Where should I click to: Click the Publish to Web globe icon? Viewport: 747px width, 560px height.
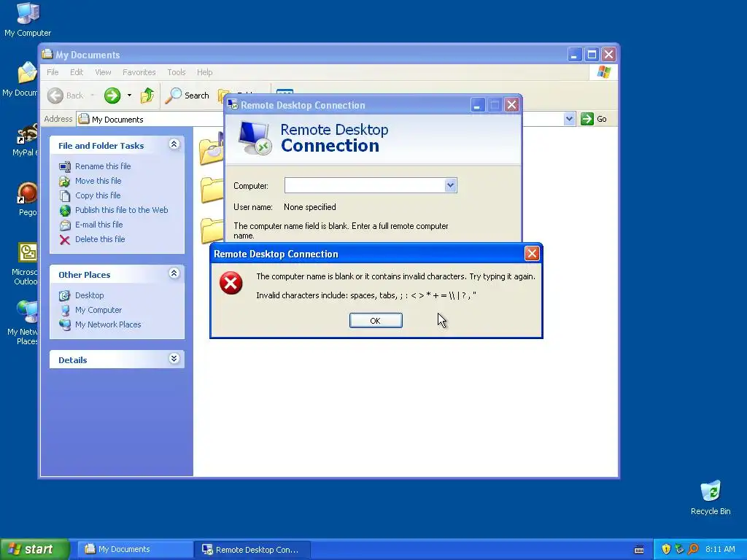coord(65,211)
